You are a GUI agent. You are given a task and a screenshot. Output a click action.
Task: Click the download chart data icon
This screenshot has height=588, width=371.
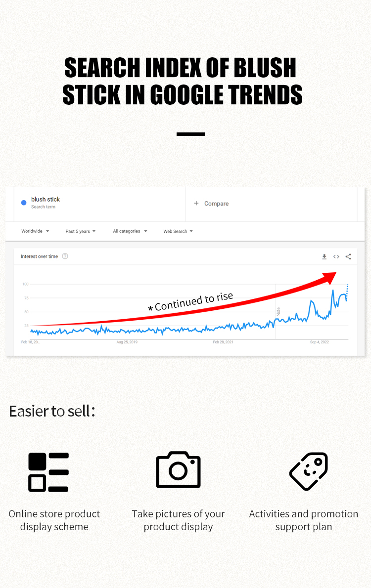pos(325,256)
